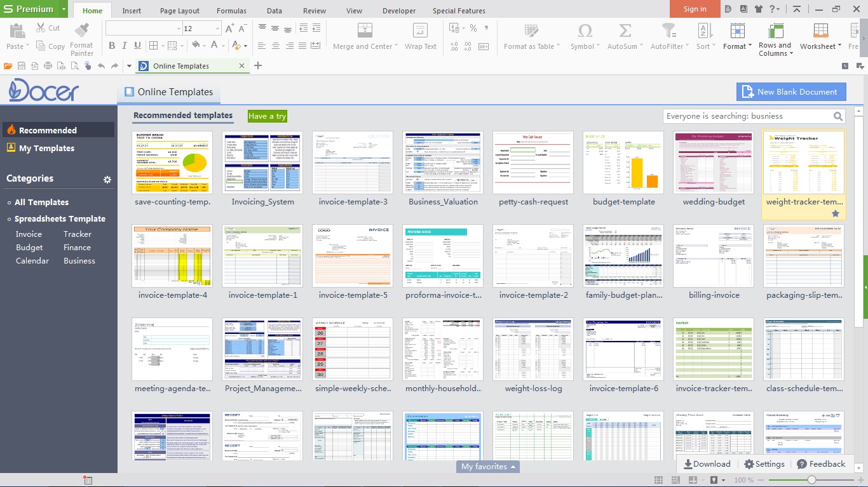
Task: Toggle Underline formatting
Action: [137, 46]
